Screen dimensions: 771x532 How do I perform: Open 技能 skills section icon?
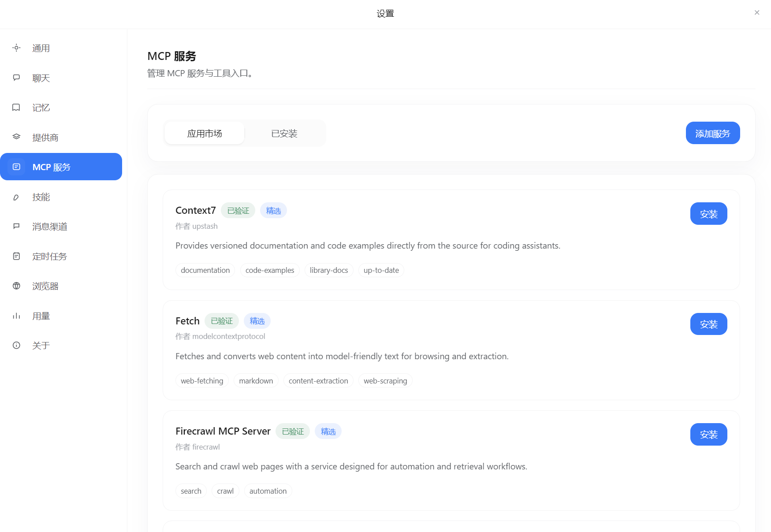(16, 197)
